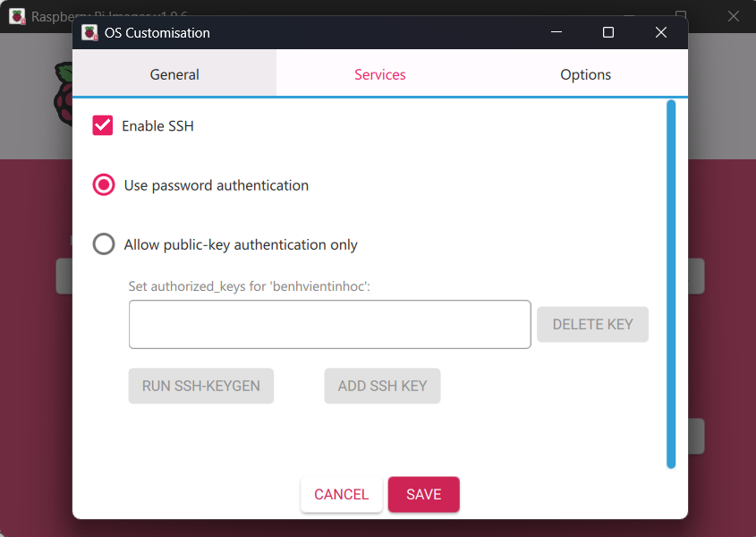756x537 pixels.
Task: Save the OS customisation settings
Action: point(424,495)
